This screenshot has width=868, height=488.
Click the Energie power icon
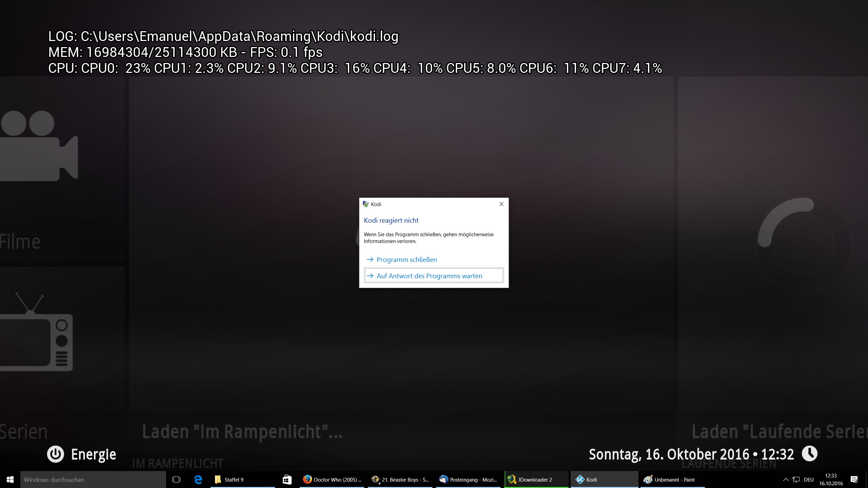[56, 454]
